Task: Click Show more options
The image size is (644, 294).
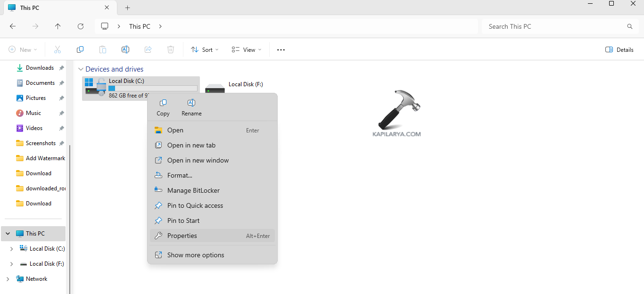Action: coord(196,255)
